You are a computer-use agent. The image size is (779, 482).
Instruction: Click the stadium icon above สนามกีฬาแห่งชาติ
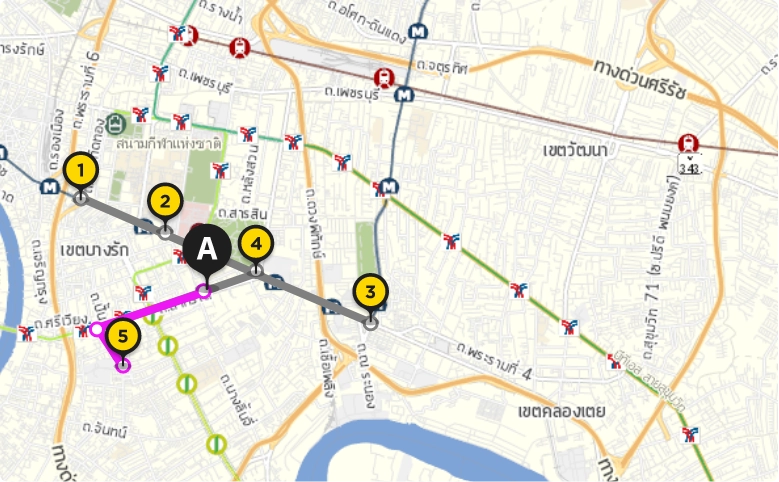coord(116,124)
